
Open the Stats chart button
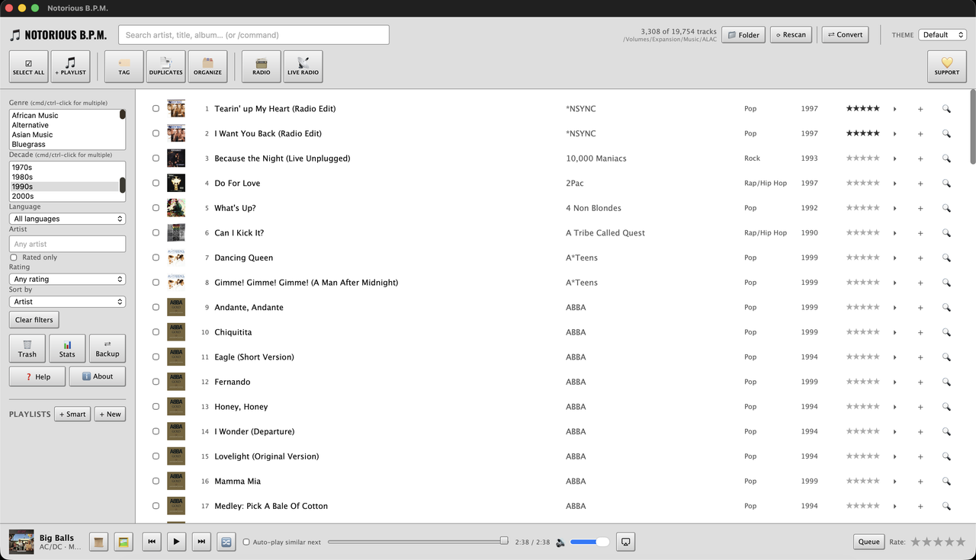pyautogui.click(x=67, y=349)
